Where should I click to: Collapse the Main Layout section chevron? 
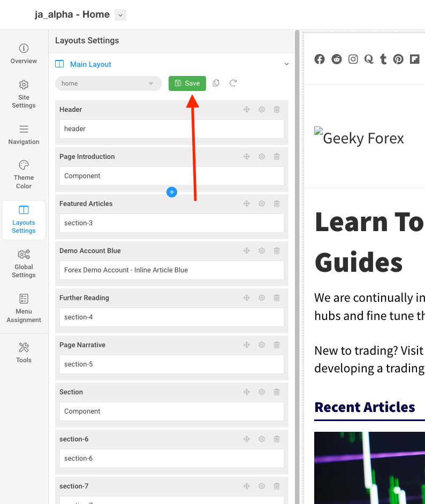[286, 64]
